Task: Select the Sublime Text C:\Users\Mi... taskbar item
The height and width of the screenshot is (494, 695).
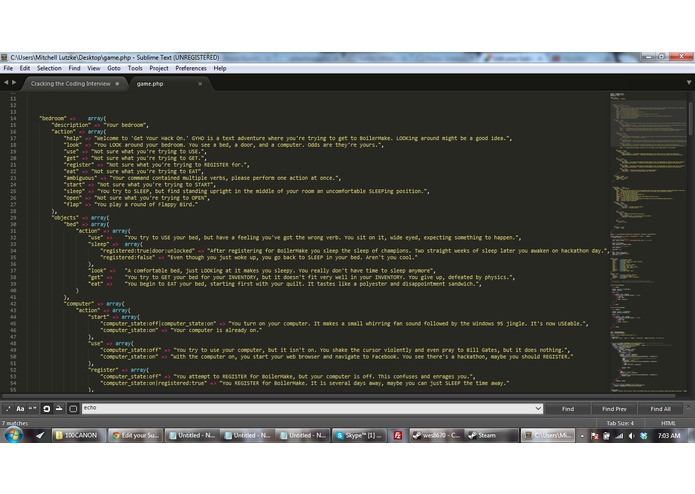Action: 548,436
